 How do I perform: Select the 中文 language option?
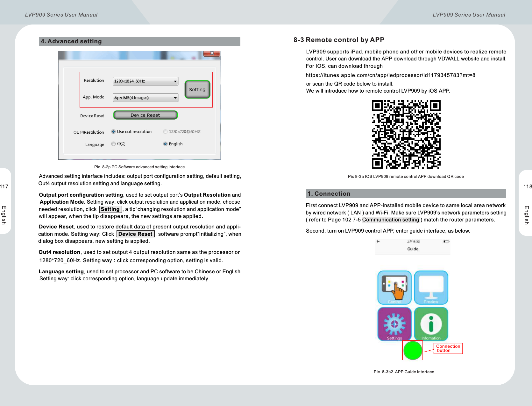113,144
